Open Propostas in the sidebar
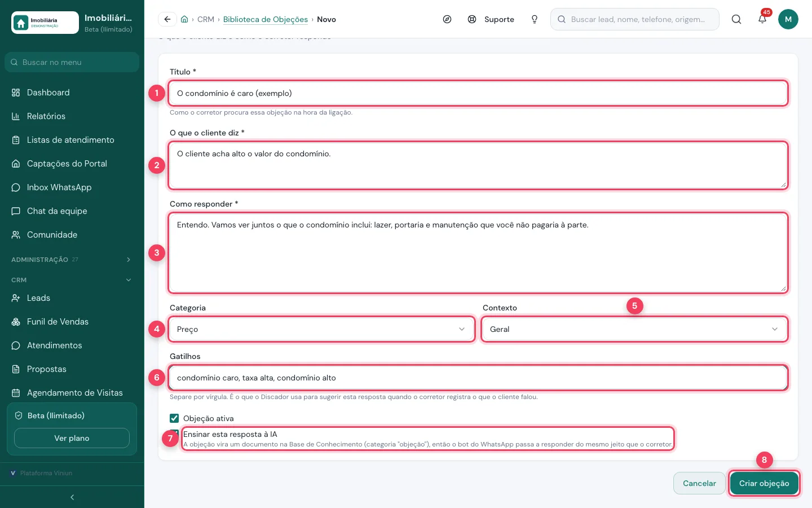 coord(72,369)
